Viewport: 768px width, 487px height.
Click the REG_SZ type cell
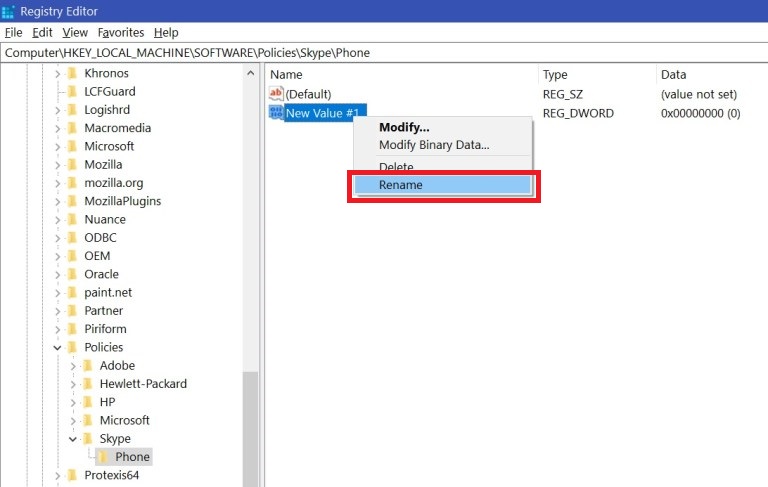[563, 94]
